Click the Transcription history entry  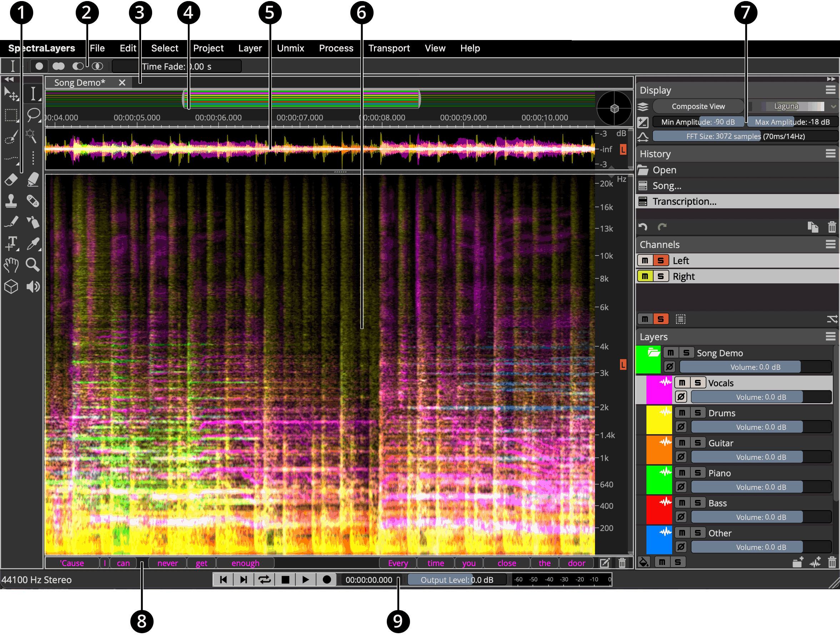point(737,202)
